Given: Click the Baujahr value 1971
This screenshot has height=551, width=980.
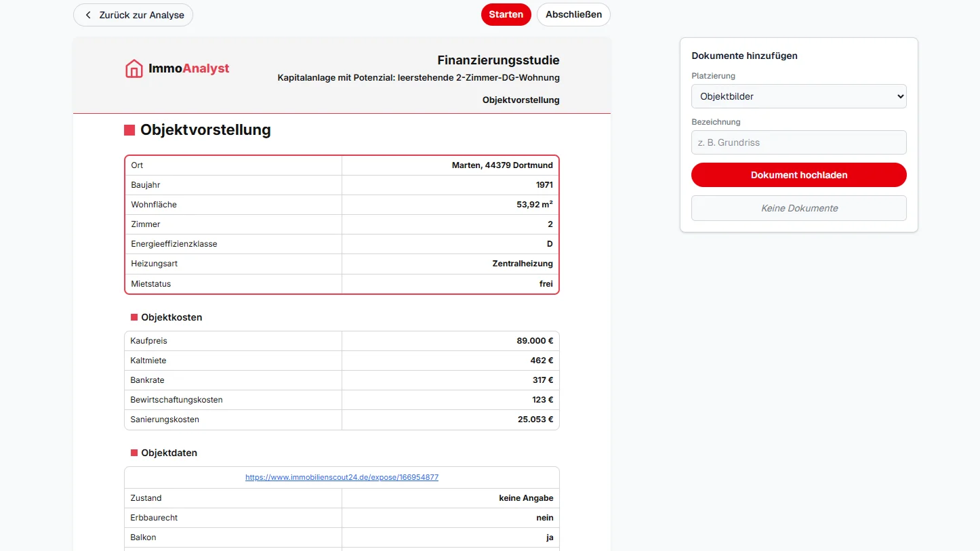Looking at the screenshot, I should (x=544, y=185).
